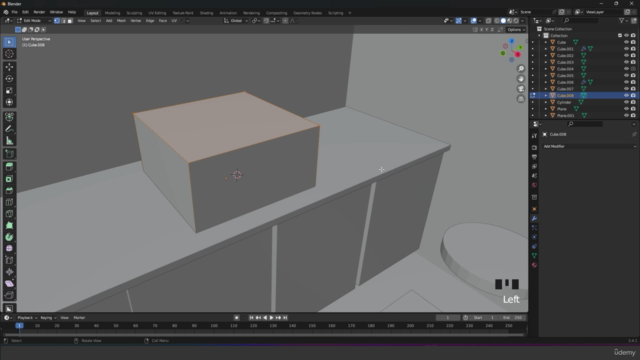This screenshot has height=360, width=640.
Task: Switch perspective/orthographic view gizmo
Action: click(x=521, y=99)
